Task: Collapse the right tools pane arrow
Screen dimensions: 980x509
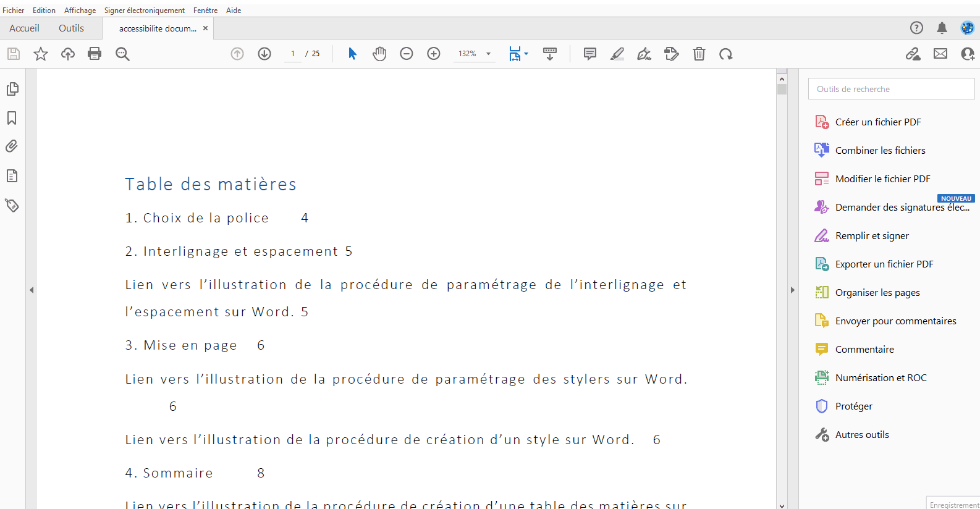Action: (x=793, y=290)
